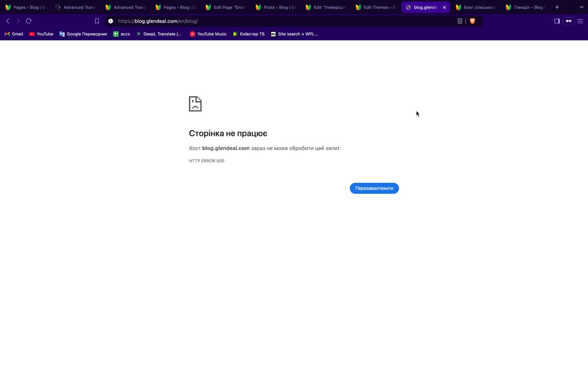Switch to the Posts ‹ Blog tab
This screenshot has width=588, height=368.
276,7
